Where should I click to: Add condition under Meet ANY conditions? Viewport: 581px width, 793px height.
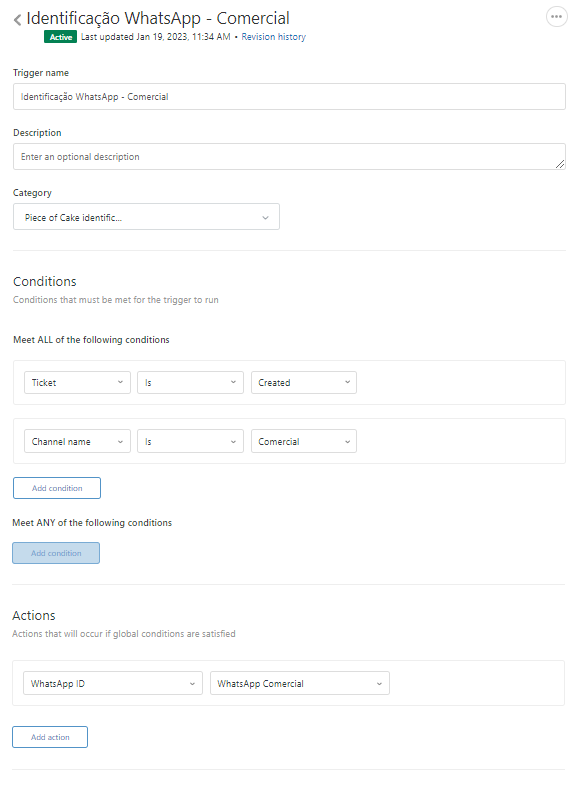tap(56, 553)
